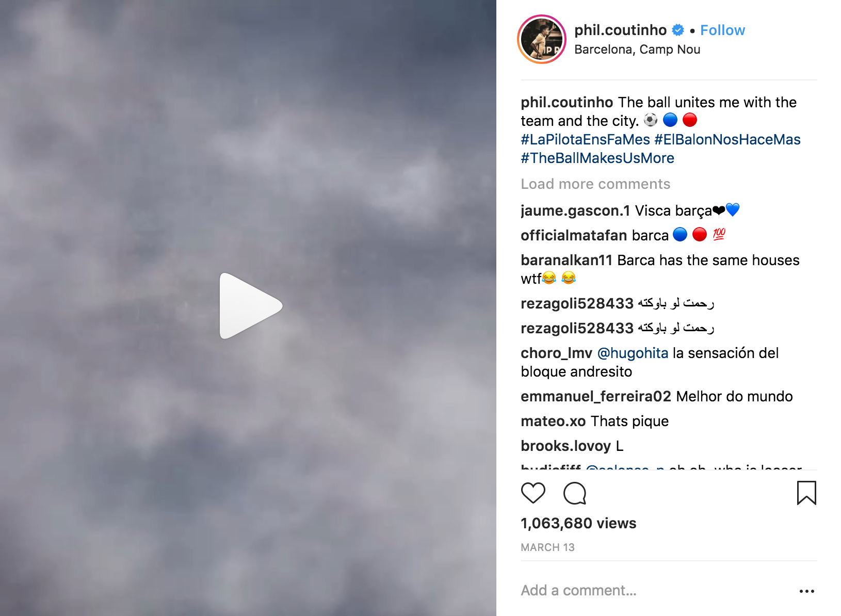Open the #ElBalonNosHaceMas hashtag

click(x=727, y=140)
